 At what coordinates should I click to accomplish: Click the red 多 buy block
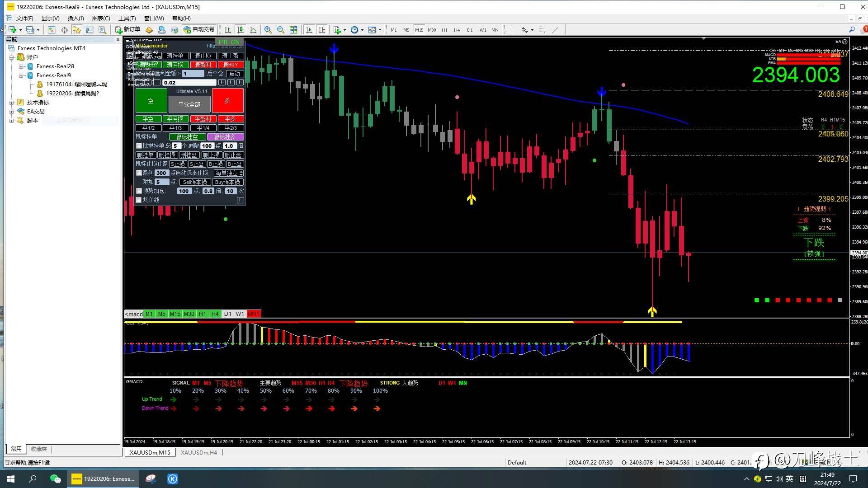(x=227, y=101)
